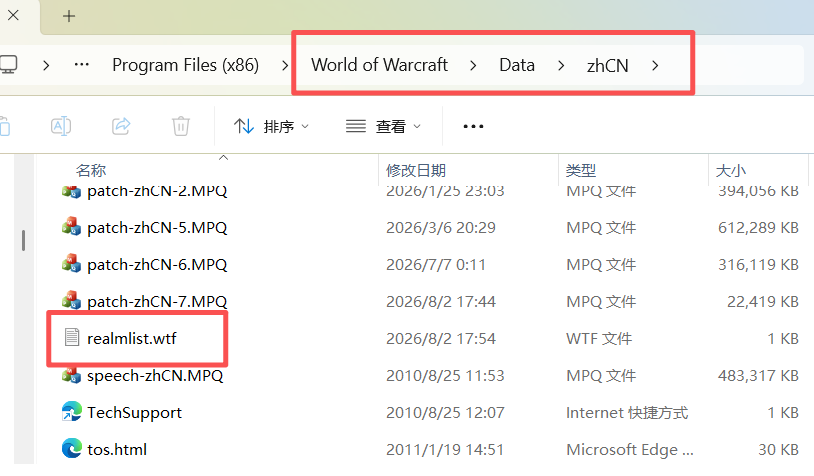Image resolution: width=814 pixels, height=476 pixels.
Task: Open the 排序 sort dropdown
Action: click(271, 126)
